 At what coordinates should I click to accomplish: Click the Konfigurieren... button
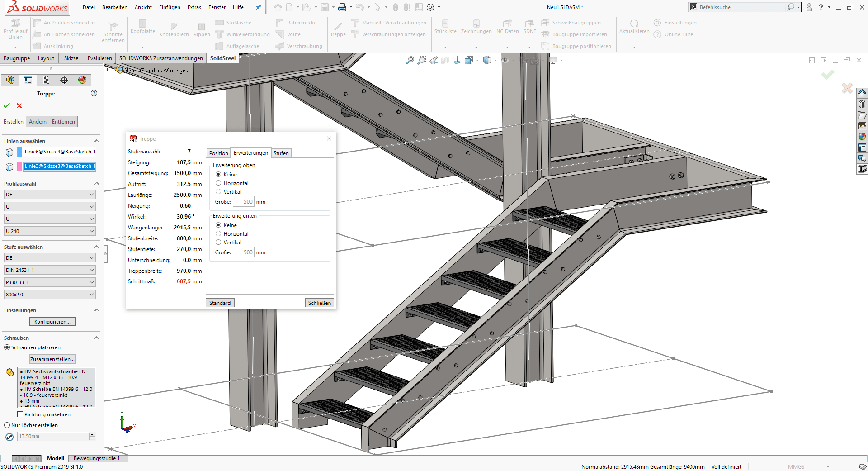tap(52, 322)
